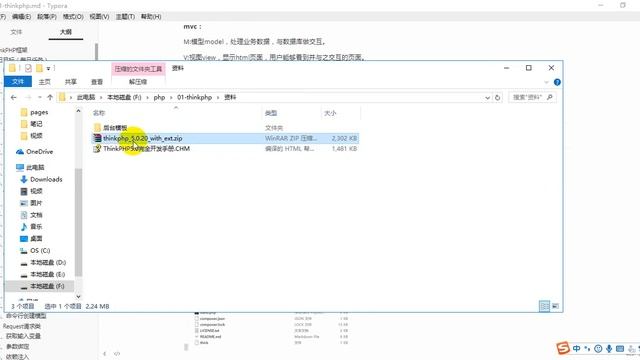Click the refresh button beside address bar

point(497,98)
